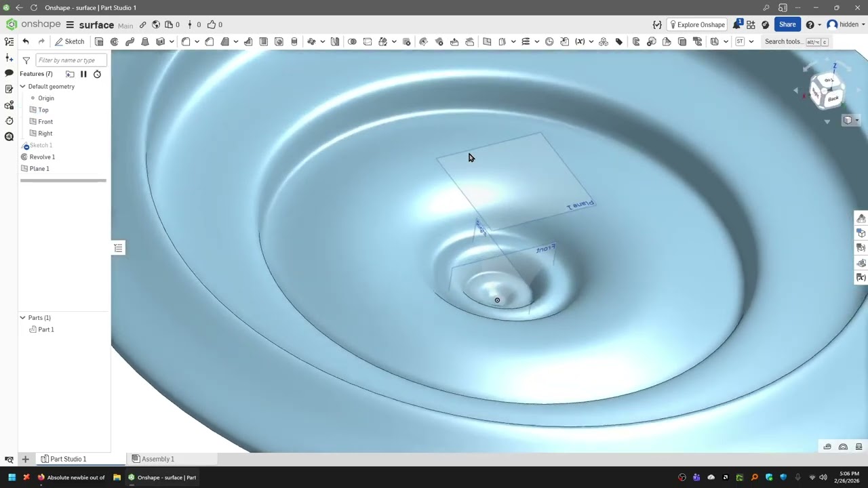
Task: Click the Explore Onshape button
Action: pyautogui.click(x=697, y=24)
